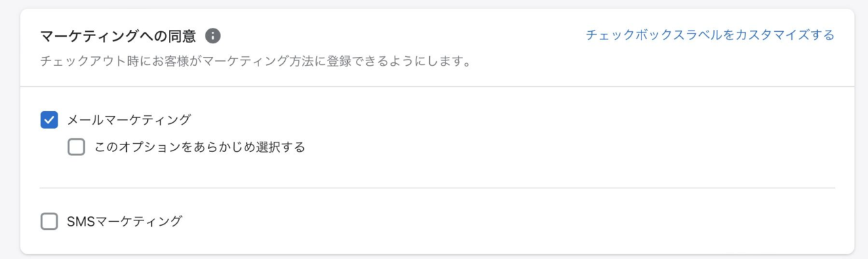The height and width of the screenshot is (259, 868).
Task: Click the このオプションをあらかじめ選択する label text
Action: (x=199, y=147)
